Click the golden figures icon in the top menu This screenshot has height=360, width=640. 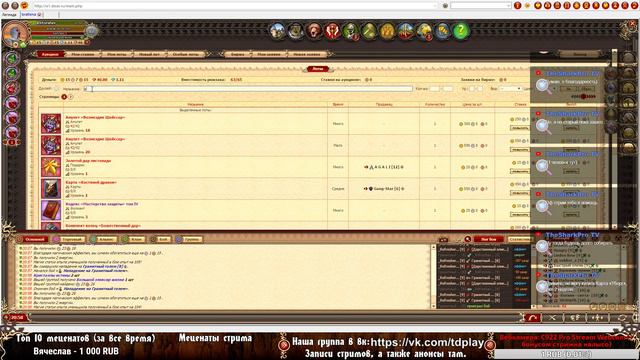pos(387,31)
